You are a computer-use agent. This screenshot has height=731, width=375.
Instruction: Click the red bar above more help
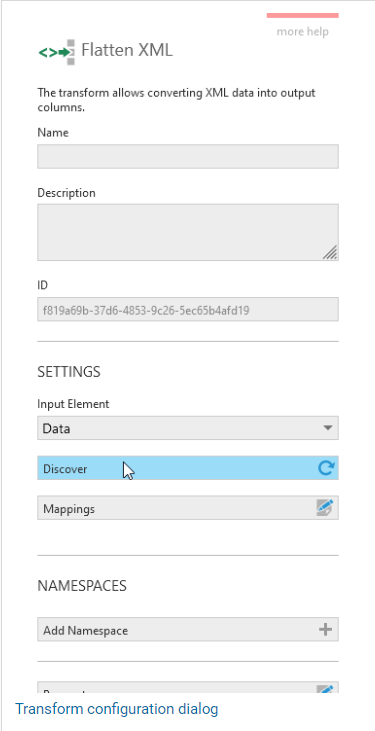(303, 15)
